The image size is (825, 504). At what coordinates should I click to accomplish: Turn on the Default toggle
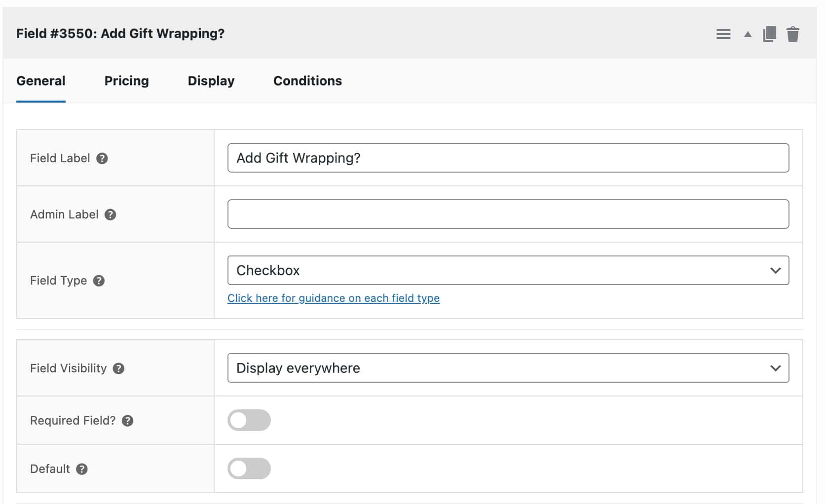tap(249, 468)
